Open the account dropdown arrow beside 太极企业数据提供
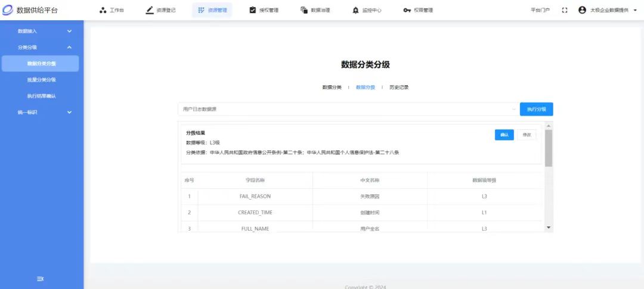 coord(636,10)
